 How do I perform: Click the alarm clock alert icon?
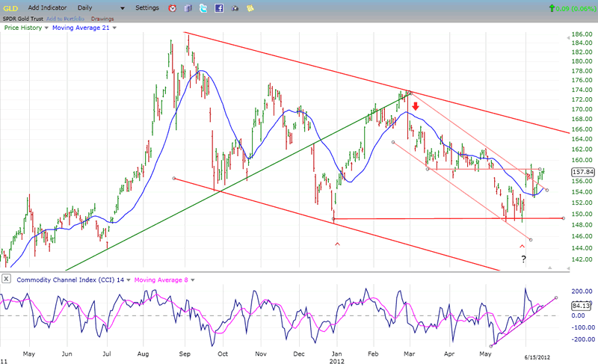pyautogui.click(x=172, y=7)
